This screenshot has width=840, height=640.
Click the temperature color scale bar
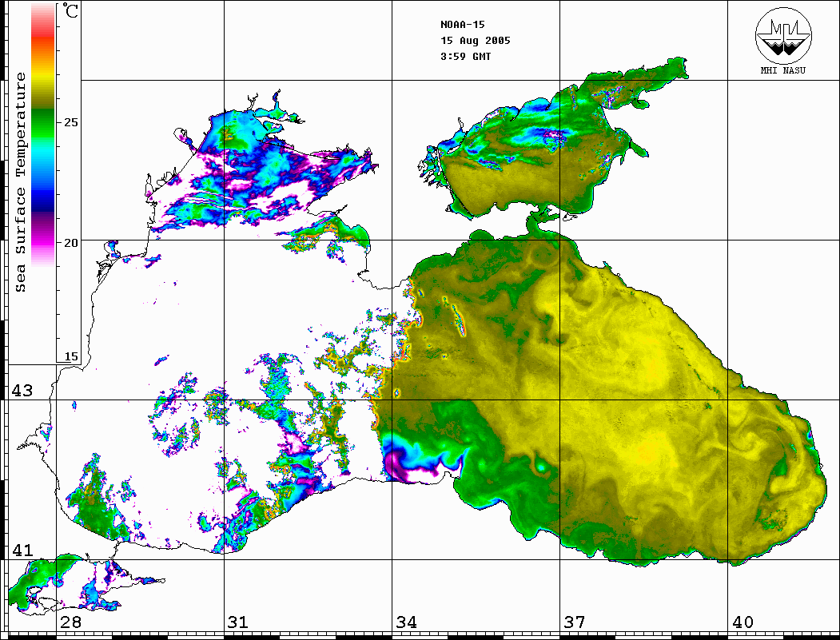pos(43,135)
